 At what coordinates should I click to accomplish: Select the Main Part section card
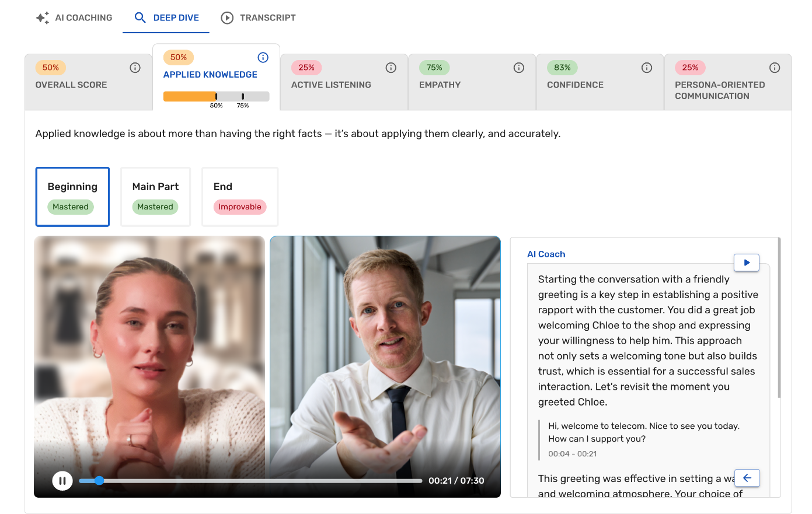pos(155,197)
